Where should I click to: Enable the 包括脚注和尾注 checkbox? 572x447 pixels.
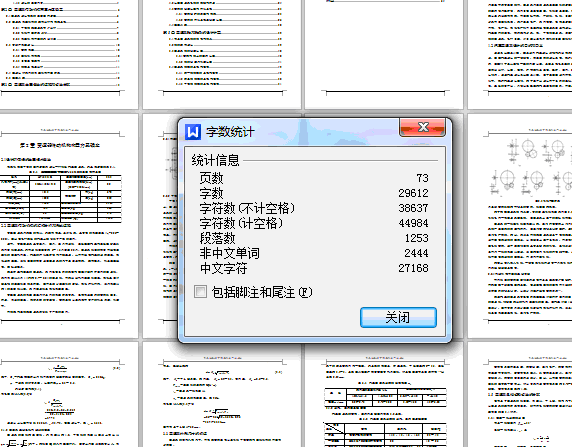click(x=200, y=292)
